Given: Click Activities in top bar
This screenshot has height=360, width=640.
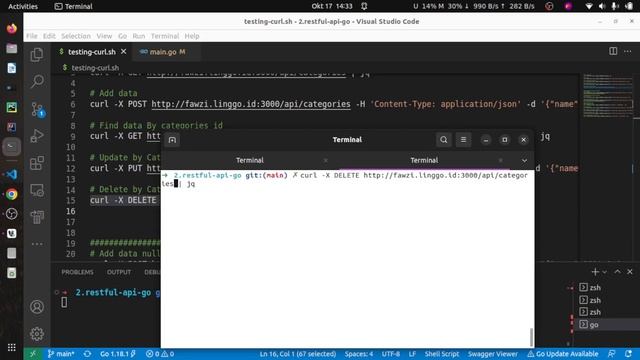Looking at the screenshot, I should tap(23, 6).
